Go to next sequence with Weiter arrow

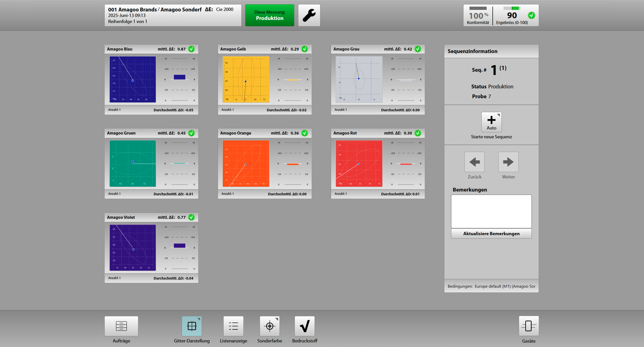point(508,162)
